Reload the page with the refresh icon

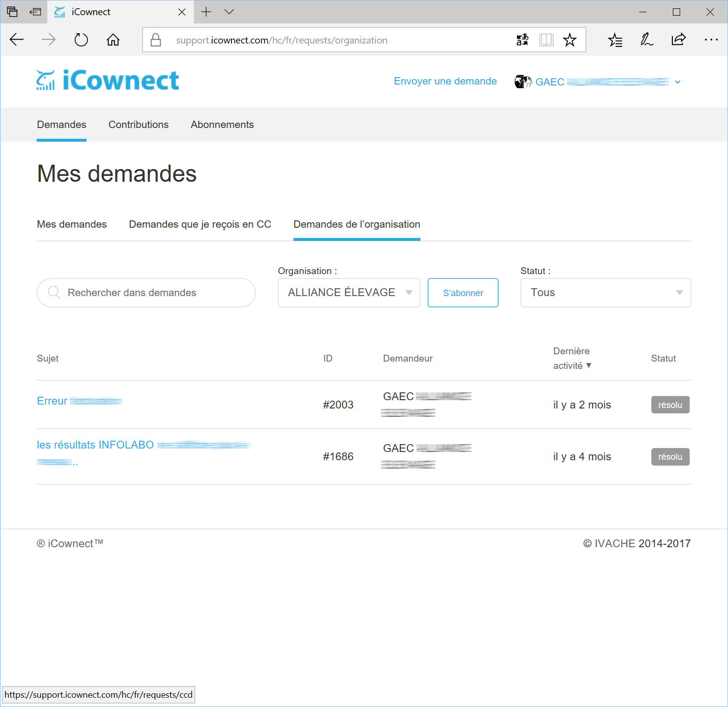(81, 40)
